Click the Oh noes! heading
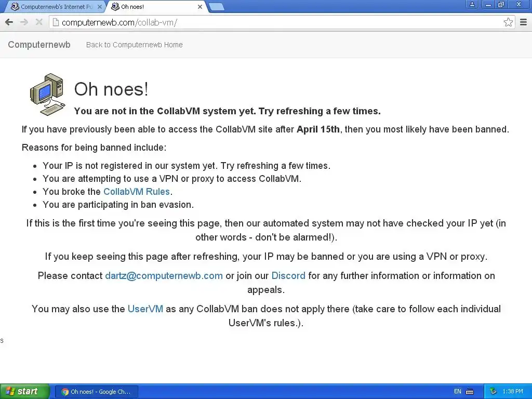 click(111, 89)
